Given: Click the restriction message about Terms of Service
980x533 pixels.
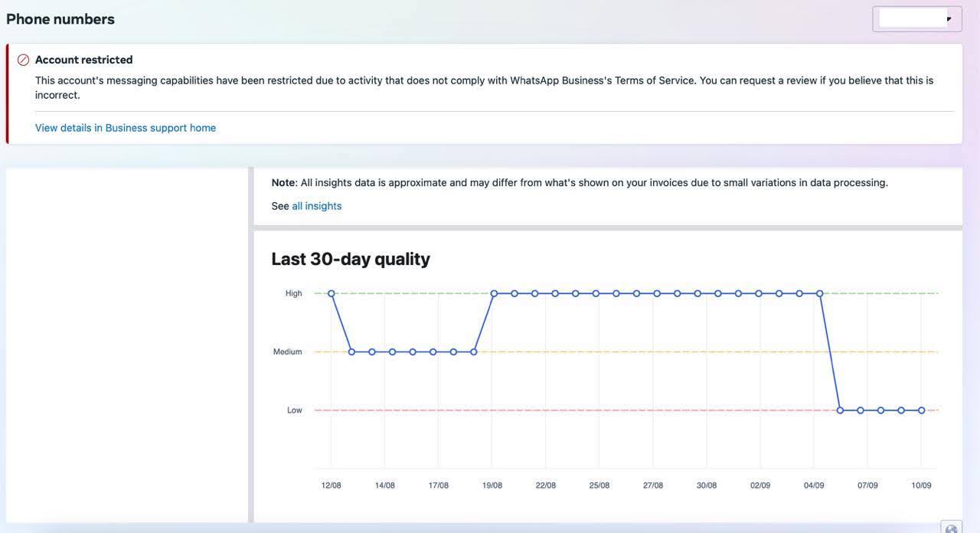Looking at the screenshot, I should click(x=485, y=87).
